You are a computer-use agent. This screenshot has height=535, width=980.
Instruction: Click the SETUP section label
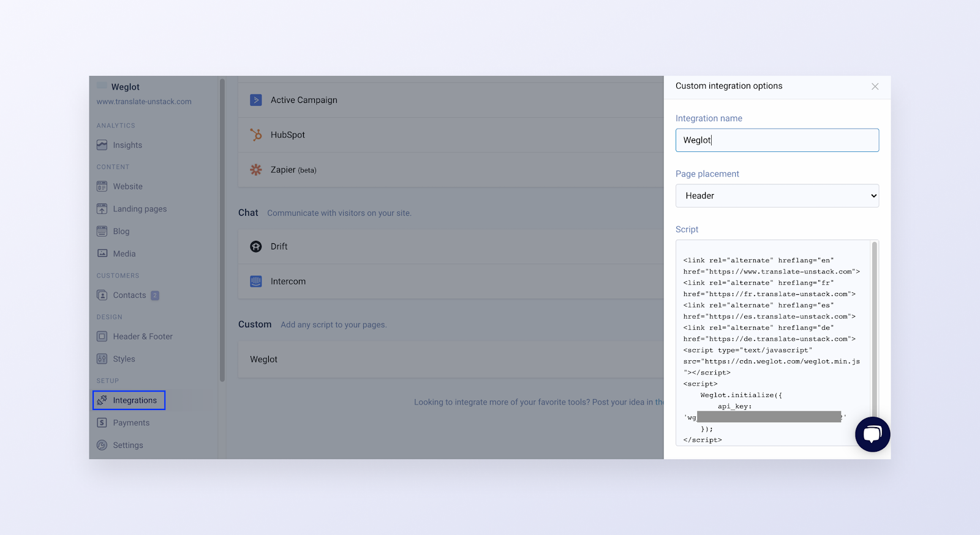pos(108,381)
